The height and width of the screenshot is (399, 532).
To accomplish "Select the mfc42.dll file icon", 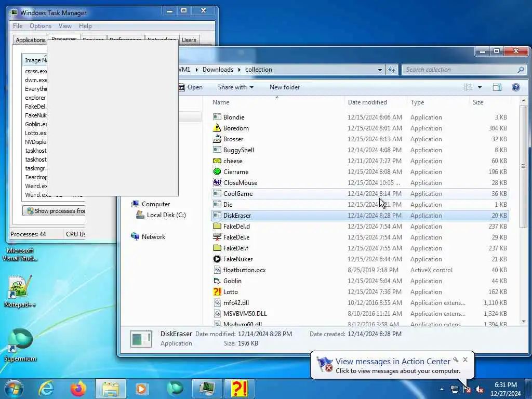I will [217, 303].
